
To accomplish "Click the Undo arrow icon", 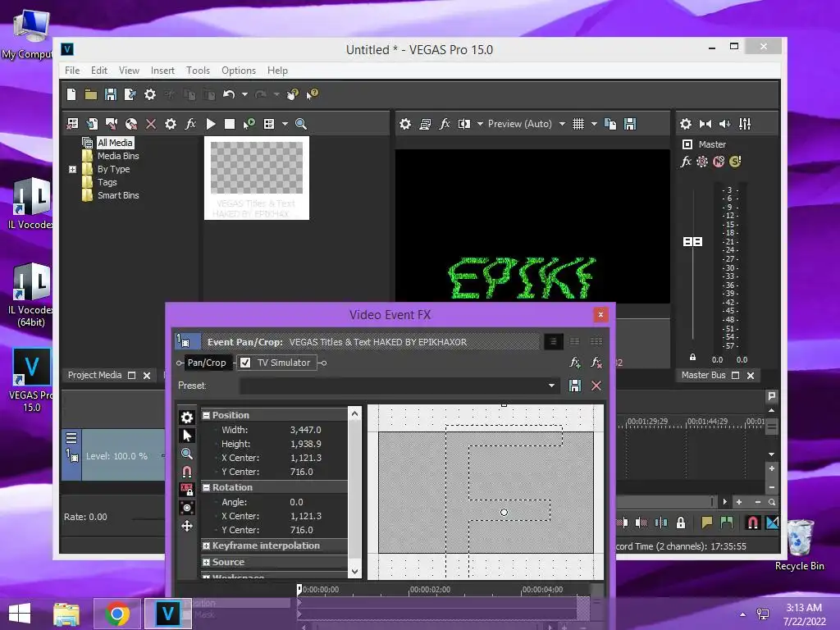I will coord(229,95).
